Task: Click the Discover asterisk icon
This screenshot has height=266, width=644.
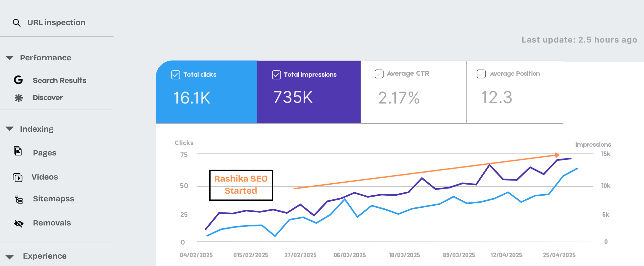Action: (19, 98)
